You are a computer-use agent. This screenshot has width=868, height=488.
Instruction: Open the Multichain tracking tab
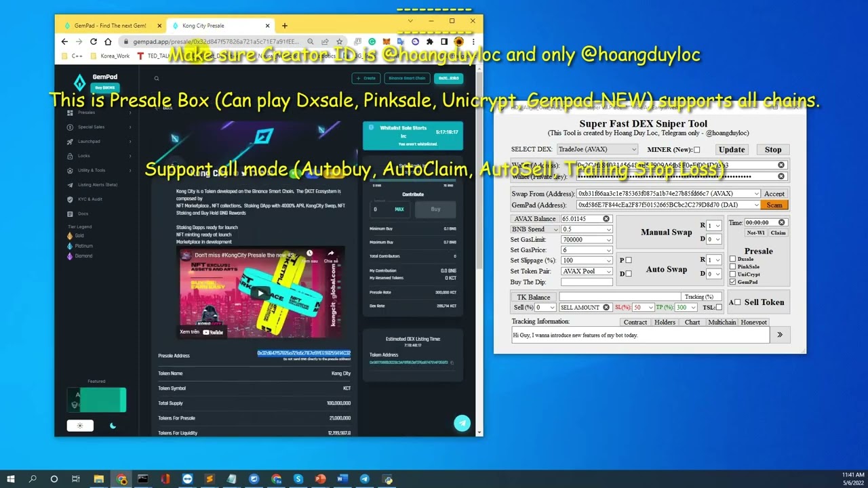click(x=722, y=322)
